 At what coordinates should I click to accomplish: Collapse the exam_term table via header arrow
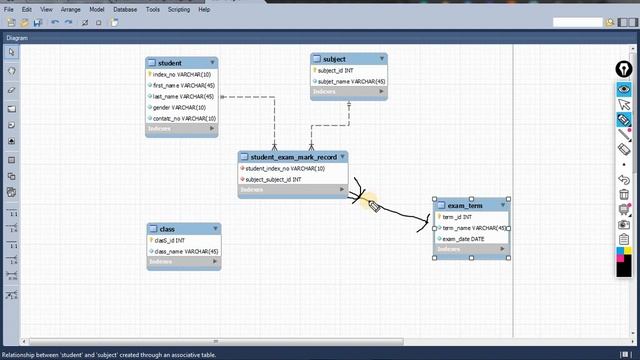pos(503,205)
